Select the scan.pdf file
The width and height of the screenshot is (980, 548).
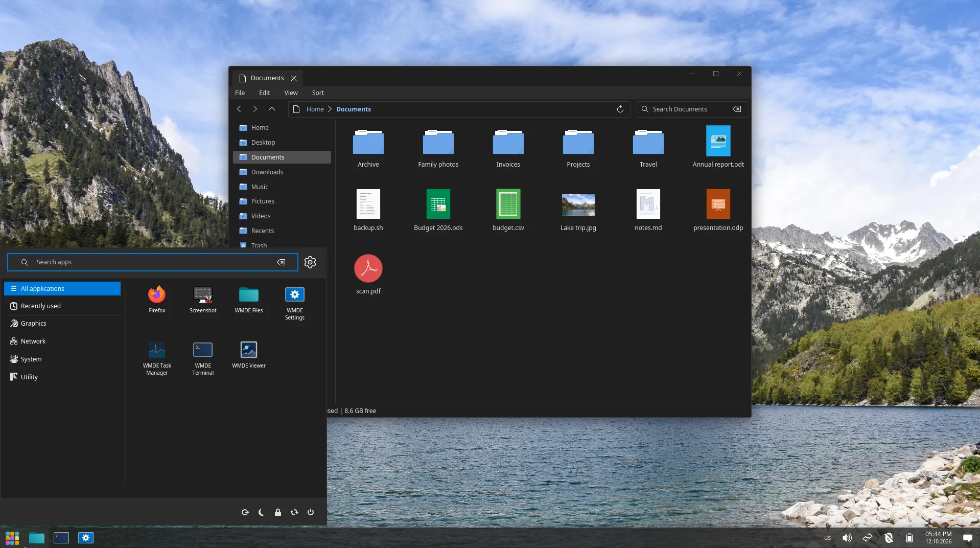tap(368, 275)
